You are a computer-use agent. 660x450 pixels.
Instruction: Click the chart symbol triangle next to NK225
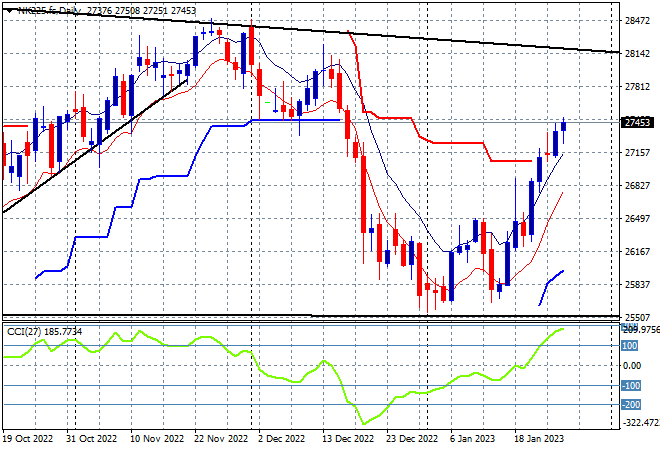point(9,11)
